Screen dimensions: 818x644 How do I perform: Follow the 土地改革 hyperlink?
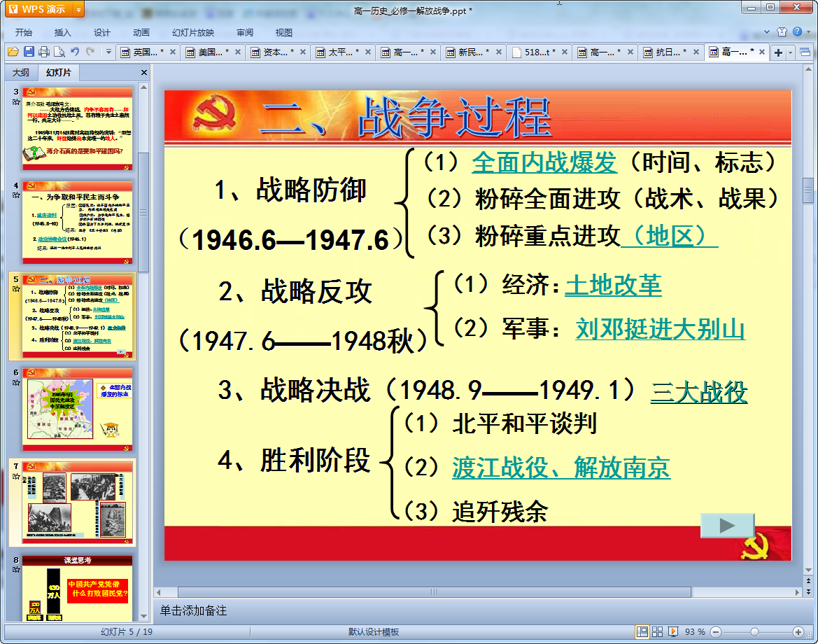pos(614,286)
